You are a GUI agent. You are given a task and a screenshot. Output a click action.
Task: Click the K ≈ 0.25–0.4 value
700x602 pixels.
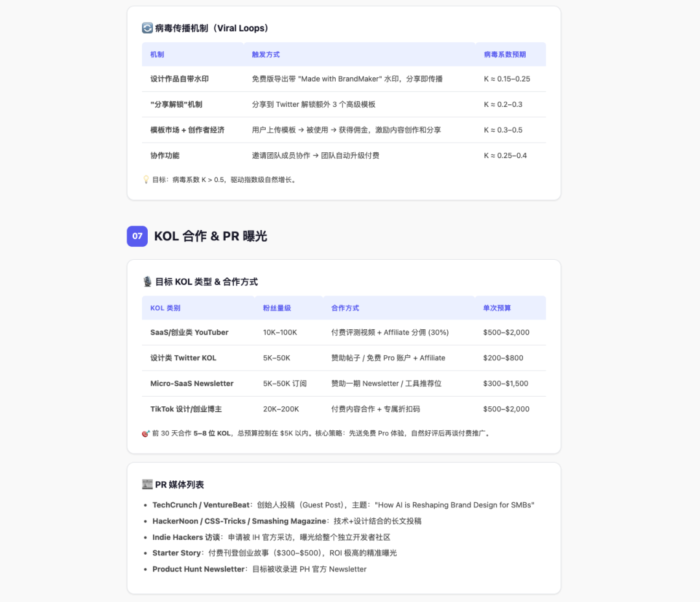coord(505,156)
